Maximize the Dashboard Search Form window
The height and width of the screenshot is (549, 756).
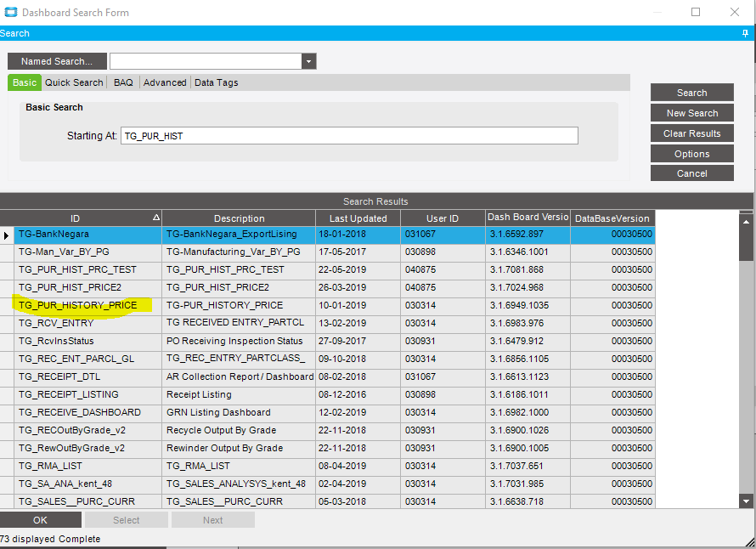coord(696,13)
